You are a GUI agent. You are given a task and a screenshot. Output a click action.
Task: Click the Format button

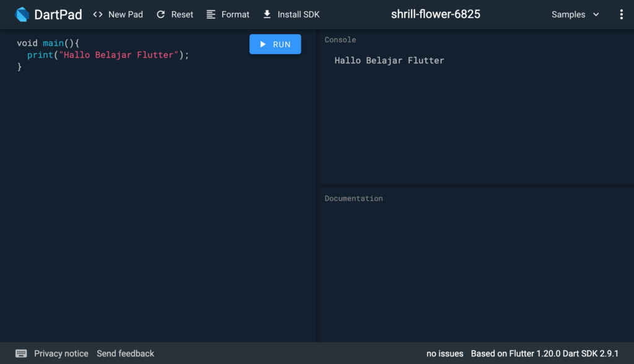tap(228, 15)
